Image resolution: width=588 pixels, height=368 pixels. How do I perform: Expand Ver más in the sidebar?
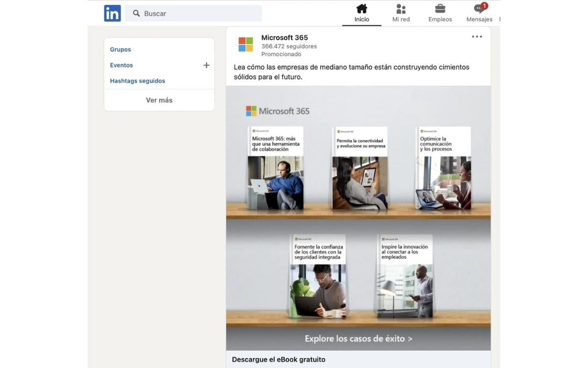pyautogui.click(x=159, y=100)
